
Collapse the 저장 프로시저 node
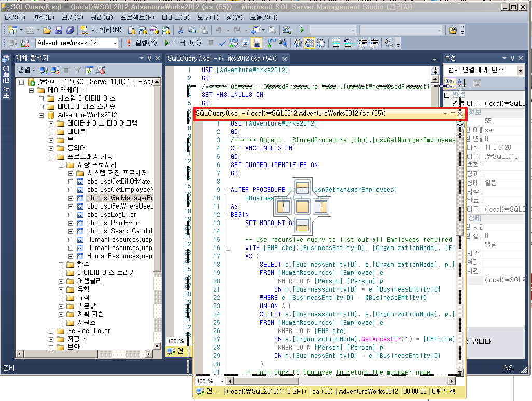61,165
